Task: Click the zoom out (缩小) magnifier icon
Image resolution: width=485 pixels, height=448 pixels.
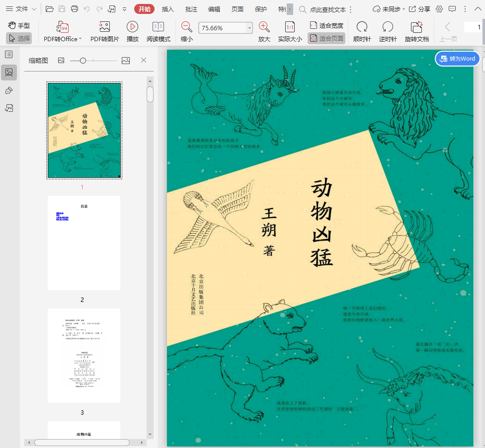Action: pyautogui.click(x=187, y=27)
